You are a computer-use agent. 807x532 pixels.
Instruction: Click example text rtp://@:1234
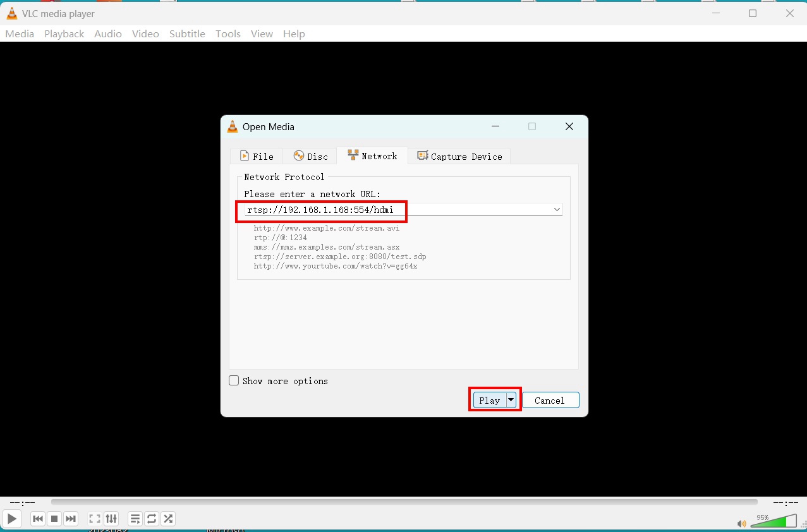281,238
